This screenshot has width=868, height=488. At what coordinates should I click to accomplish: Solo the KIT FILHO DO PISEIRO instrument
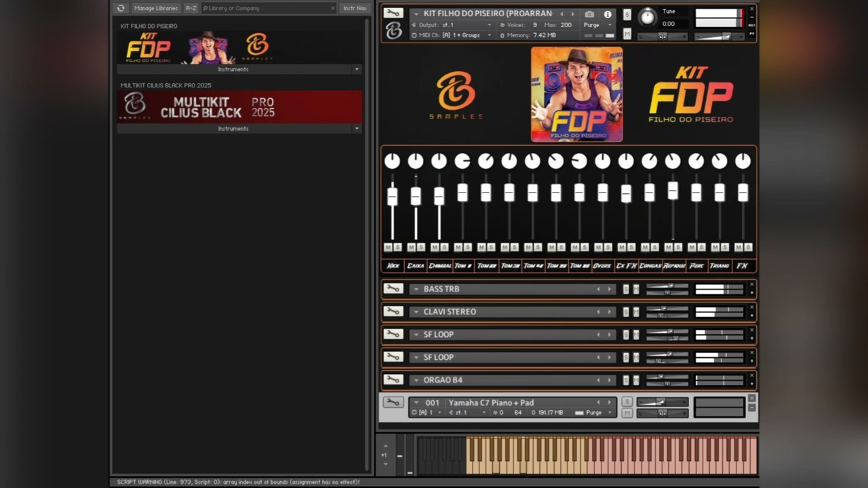(627, 14)
